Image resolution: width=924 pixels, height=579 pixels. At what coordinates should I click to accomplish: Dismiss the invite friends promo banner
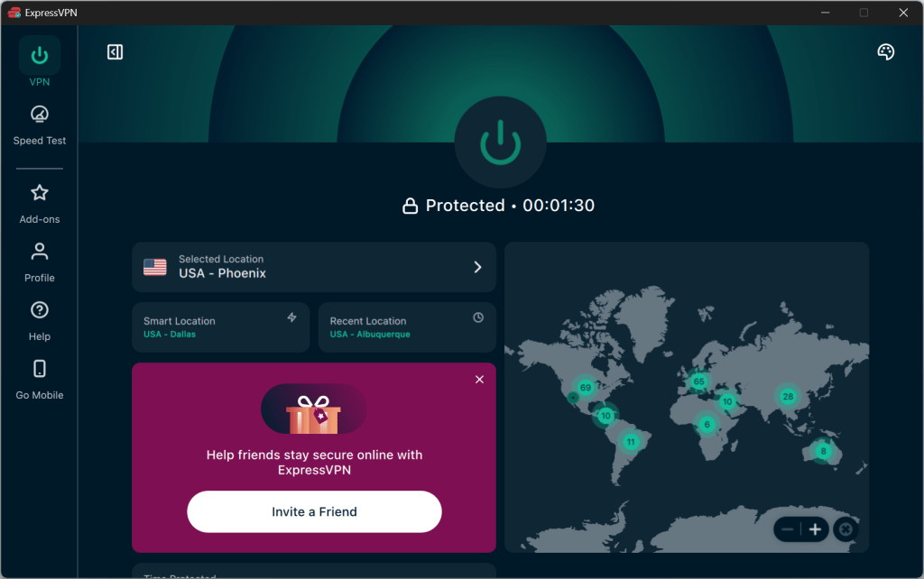pyautogui.click(x=479, y=380)
